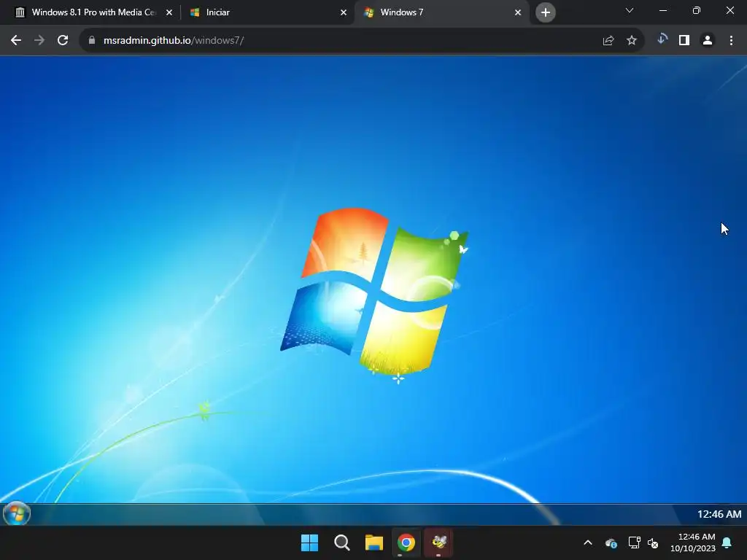Click the Chrome taskbar icon
The image size is (747, 560).
click(x=406, y=542)
